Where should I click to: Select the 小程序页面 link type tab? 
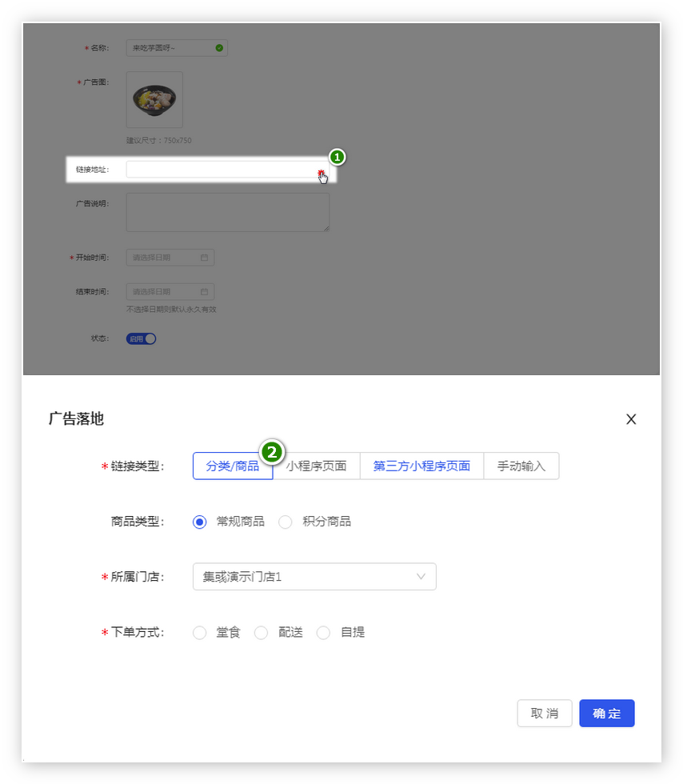(x=317, y=466)
